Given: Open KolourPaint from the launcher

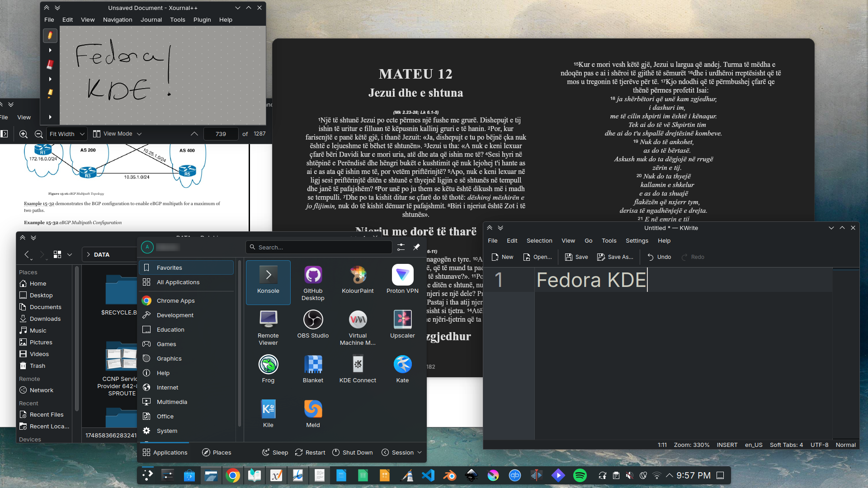Looking at the screenshot, I should (358, 280).
